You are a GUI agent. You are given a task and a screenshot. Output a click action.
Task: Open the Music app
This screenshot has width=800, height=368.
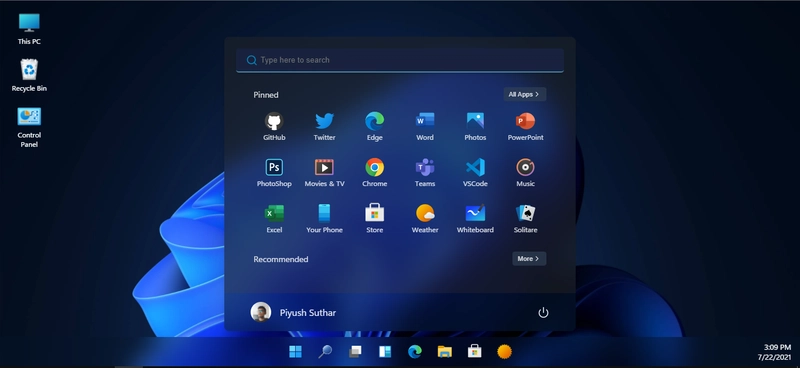pyautogui.click(x=525, y=173)
